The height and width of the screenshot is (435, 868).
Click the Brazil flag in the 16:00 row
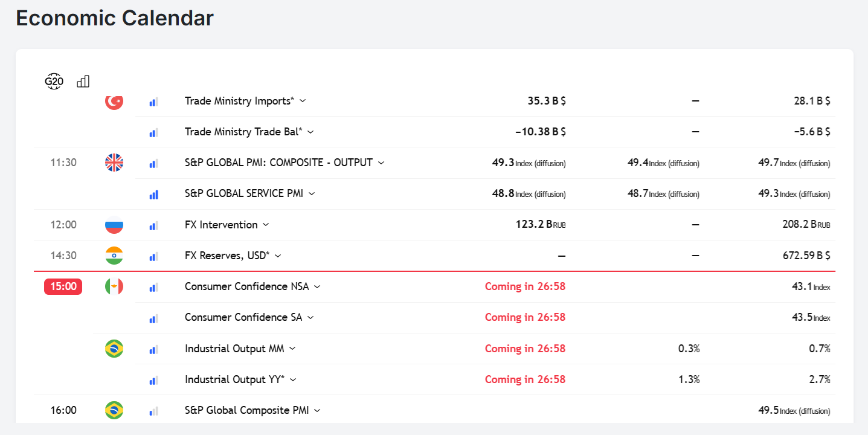coord(114,410)
